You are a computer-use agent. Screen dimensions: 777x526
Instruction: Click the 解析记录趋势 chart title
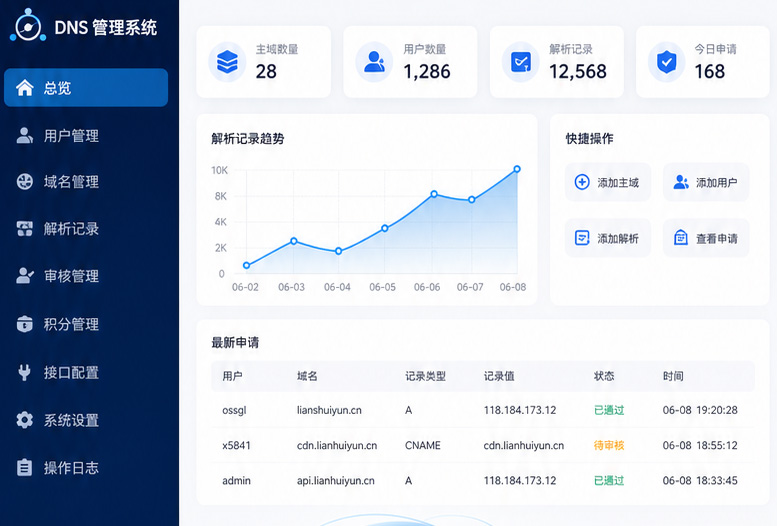(x=247, y=138)
